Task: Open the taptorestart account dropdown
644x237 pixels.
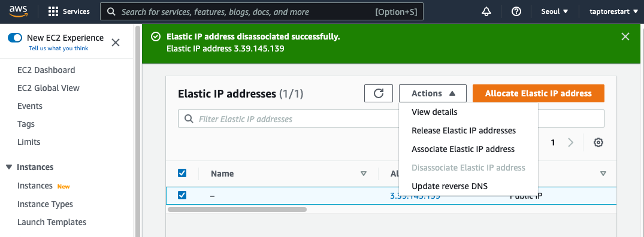Action: (613, 11)
